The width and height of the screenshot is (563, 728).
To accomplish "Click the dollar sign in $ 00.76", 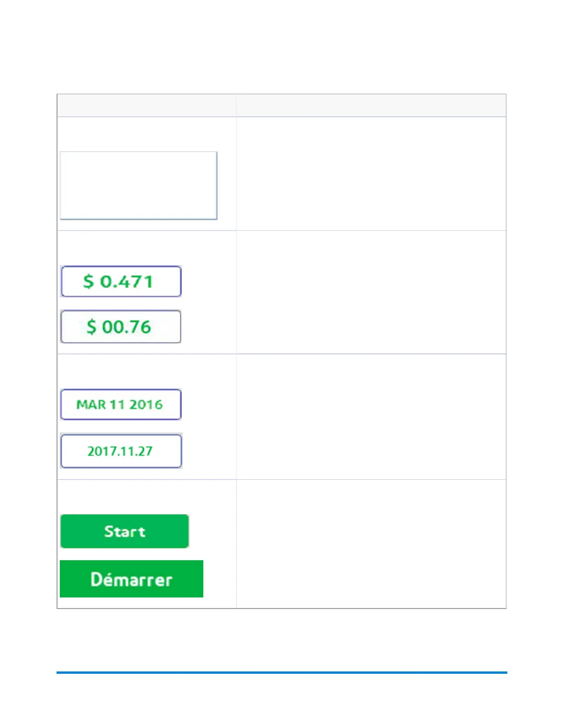I will (x=92, y=327).
